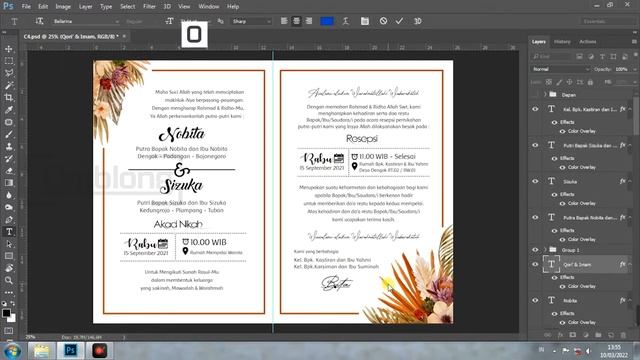Open the Layers panel options menu
Viewport: 640px width, 360px height.
point(634,42)
